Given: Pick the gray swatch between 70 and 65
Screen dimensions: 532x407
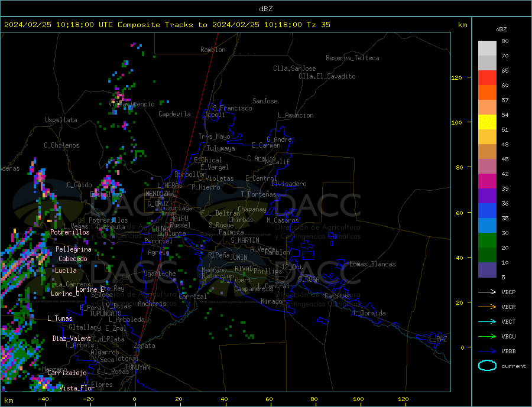Looking at the screenshot, I should click(487, 63).
